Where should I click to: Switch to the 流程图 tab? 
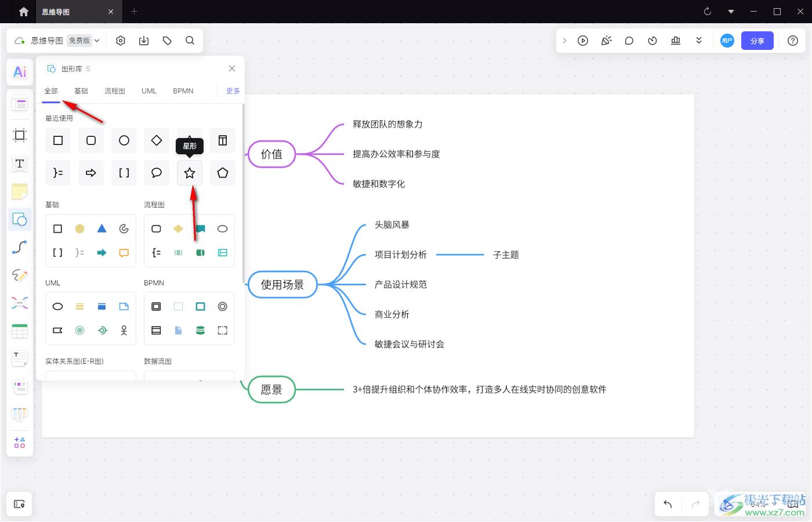point(115,91)
